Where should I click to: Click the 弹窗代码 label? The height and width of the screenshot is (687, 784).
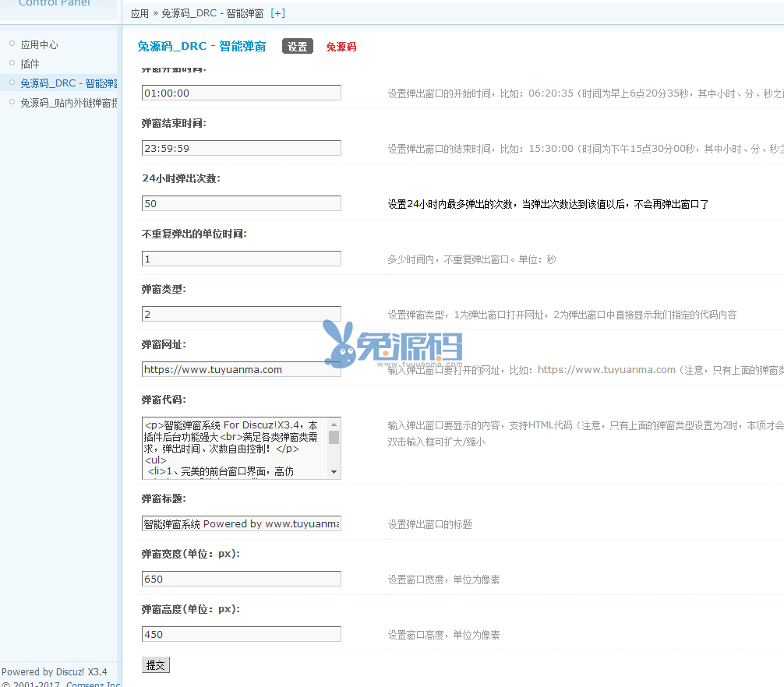coord(164,400)
